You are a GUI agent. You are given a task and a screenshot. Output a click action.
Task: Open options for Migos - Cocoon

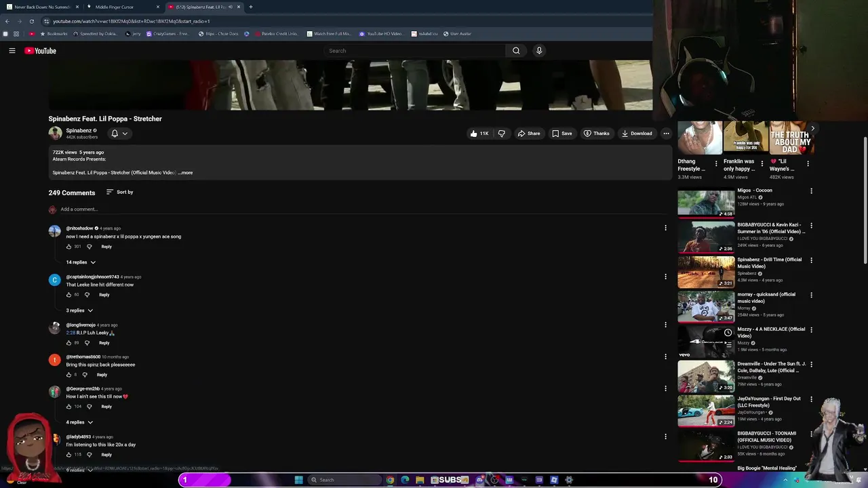[811, 191]
